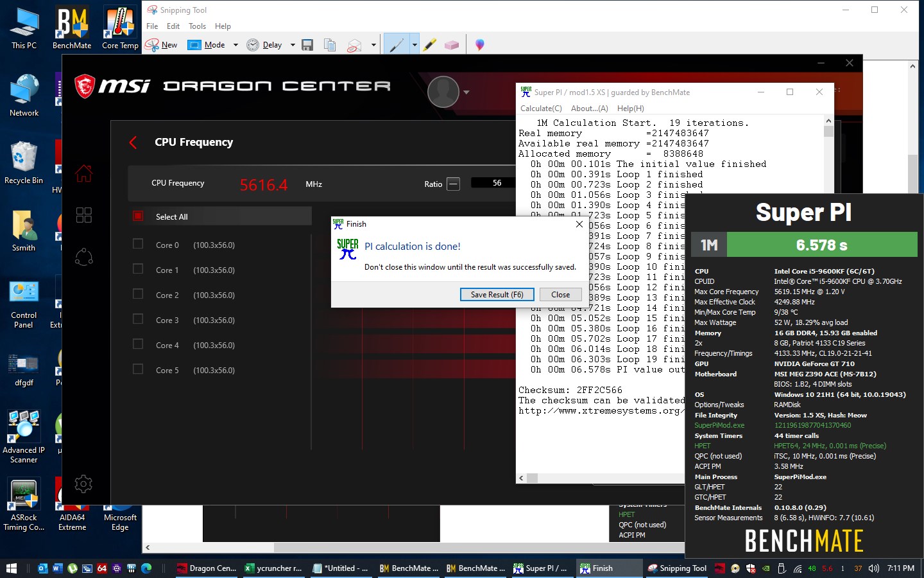The width and height of the screenshot is (924, 578).
Task: Open the Recycle Bin
Action: click(24, 163)
